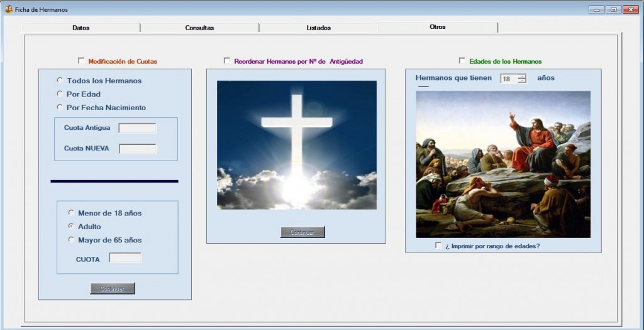
Task: Check Reordenar Hermanos por Nº de Antigüedad
Action: coord(227,61)
